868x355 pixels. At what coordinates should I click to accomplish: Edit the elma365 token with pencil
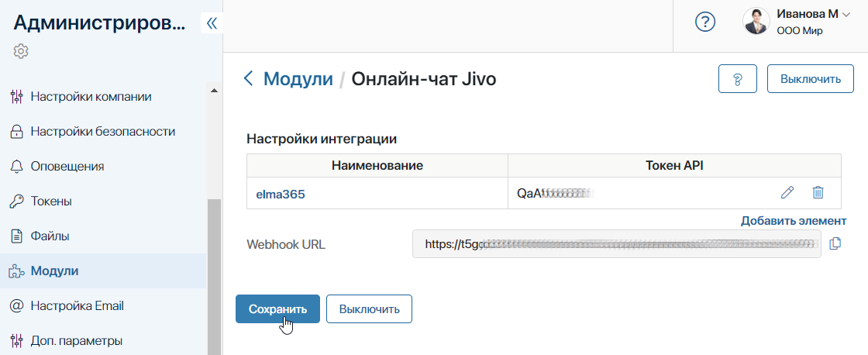[787, 193]
